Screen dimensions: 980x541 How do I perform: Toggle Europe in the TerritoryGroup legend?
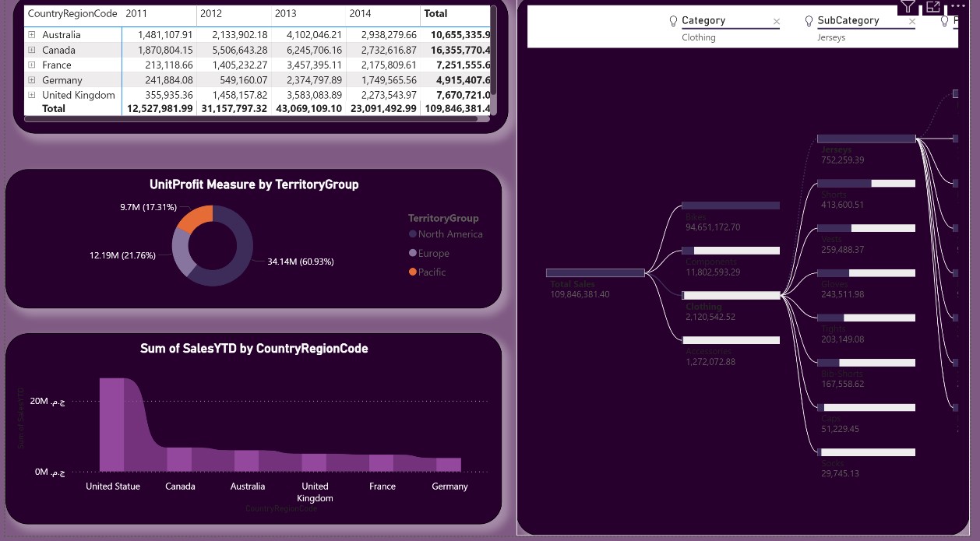428,254
